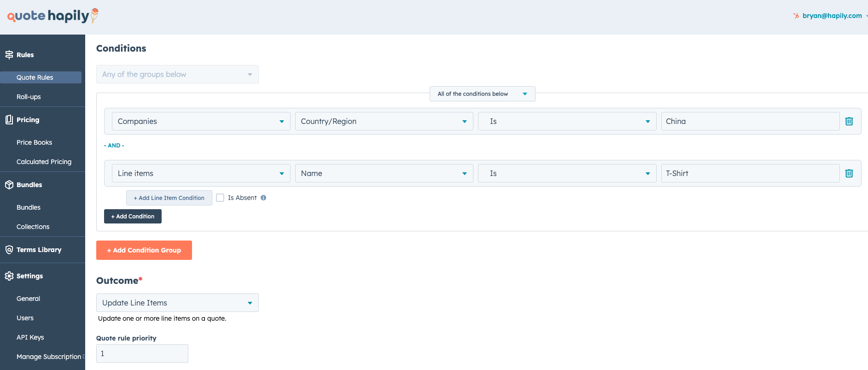Viewport: 868px width, 370px height.
Task: Click the Quote rule priority input field
Action: (142, 353)
